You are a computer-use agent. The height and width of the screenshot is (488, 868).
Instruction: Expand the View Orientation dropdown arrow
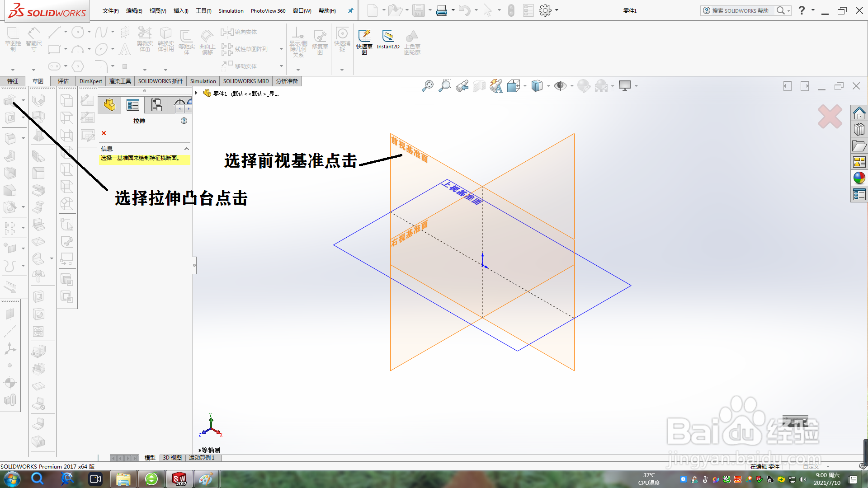[x=525, y=86]
